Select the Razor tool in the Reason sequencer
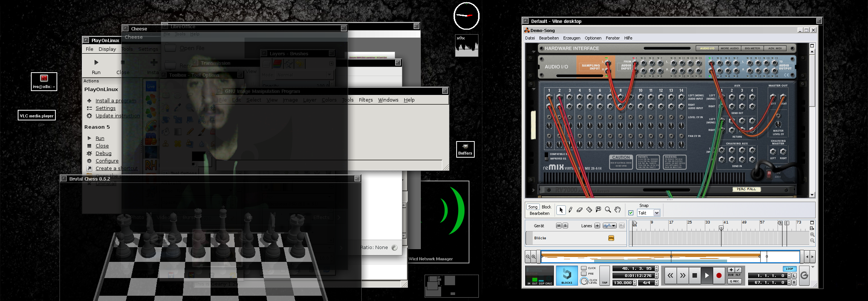868x301 pixels. pyautogui.click(x=589, y=210)
